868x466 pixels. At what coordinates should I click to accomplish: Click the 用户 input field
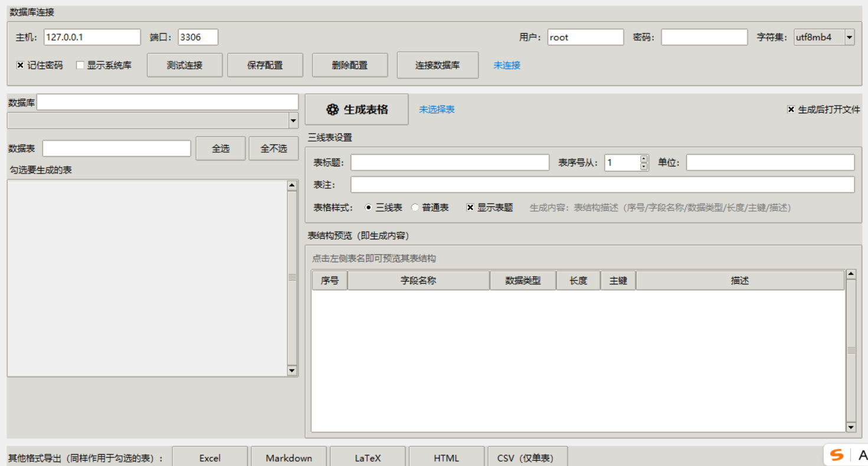[585, 37]
